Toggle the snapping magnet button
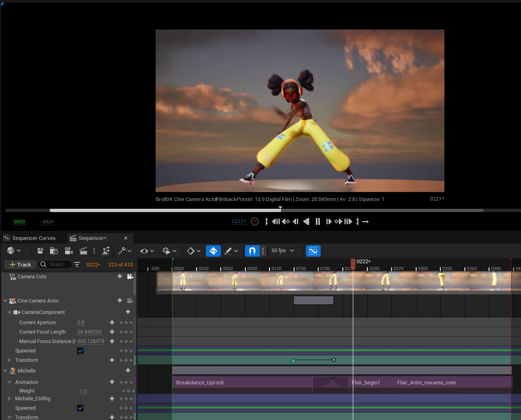This screenshot has height=420, width=521. [x=252, y=251]
